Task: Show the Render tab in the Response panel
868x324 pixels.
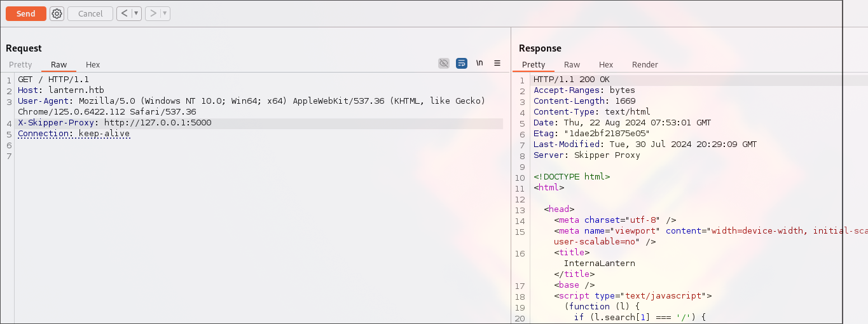Action: (645, 64)
